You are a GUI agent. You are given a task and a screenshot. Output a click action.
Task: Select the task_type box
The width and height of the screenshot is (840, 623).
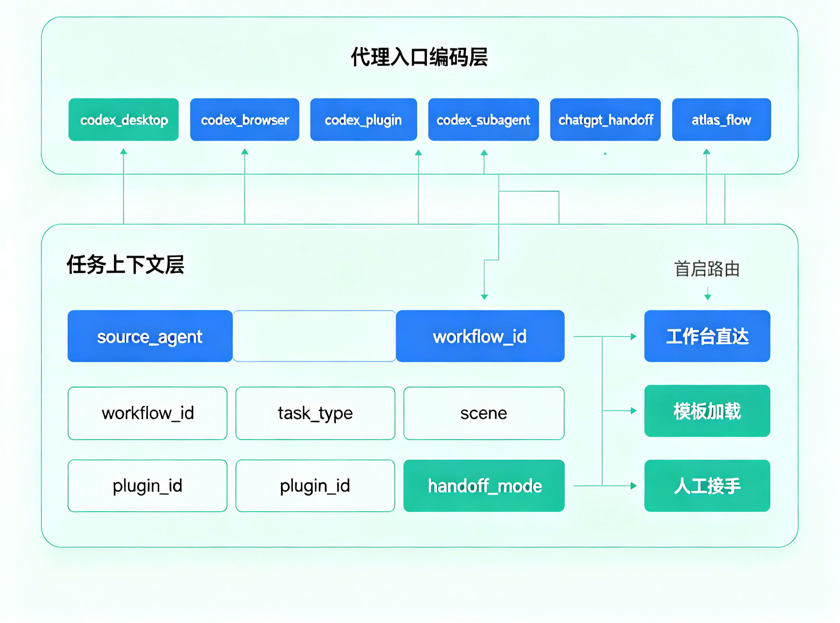315,413
